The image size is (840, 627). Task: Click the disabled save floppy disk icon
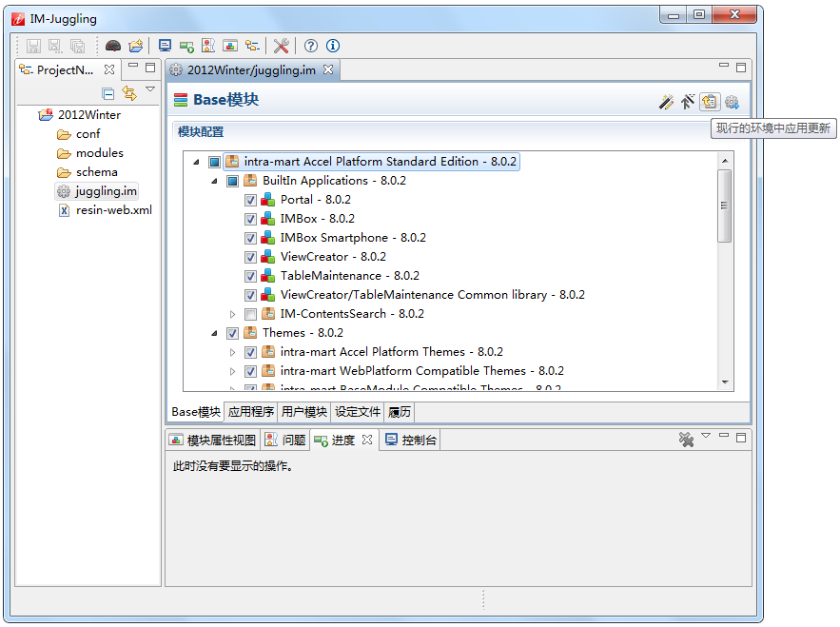coord(33,46)
